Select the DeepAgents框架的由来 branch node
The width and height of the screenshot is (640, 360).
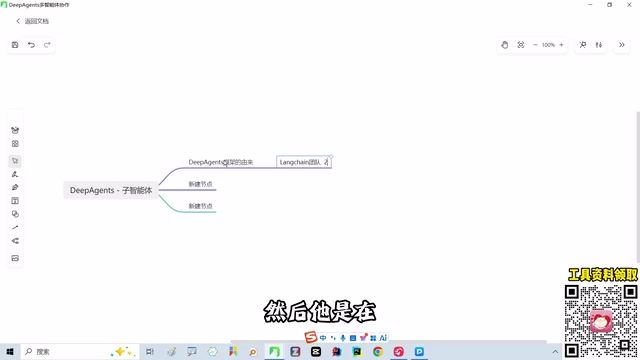[221, 162]
